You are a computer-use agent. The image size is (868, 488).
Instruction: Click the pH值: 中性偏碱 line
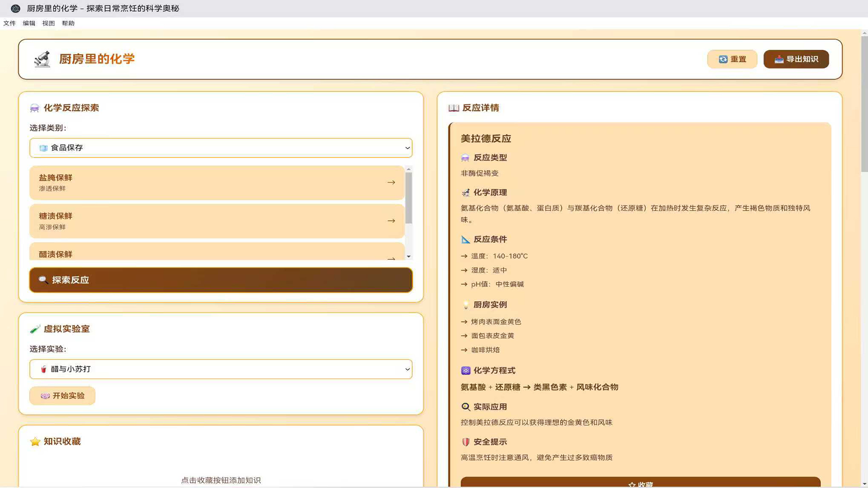(x=492, y=284)
